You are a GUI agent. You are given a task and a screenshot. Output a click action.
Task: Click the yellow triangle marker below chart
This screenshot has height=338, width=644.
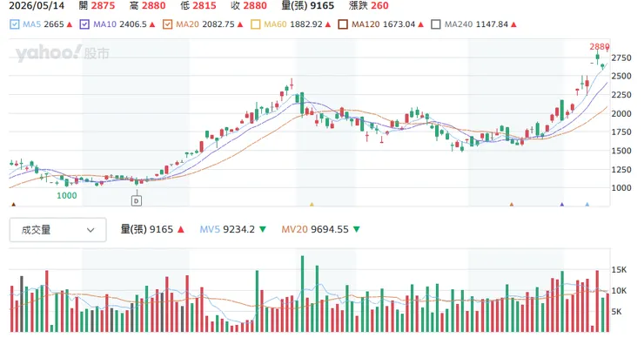312,205
